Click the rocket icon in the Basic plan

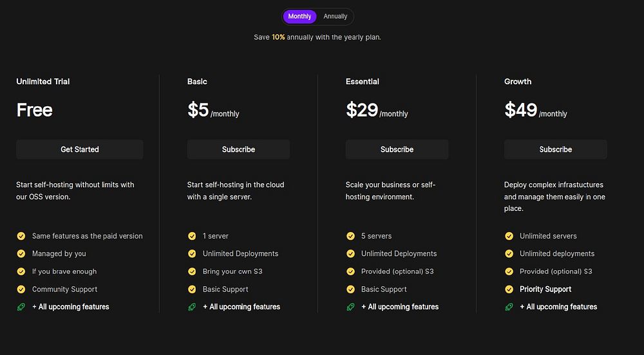[192, 307]
